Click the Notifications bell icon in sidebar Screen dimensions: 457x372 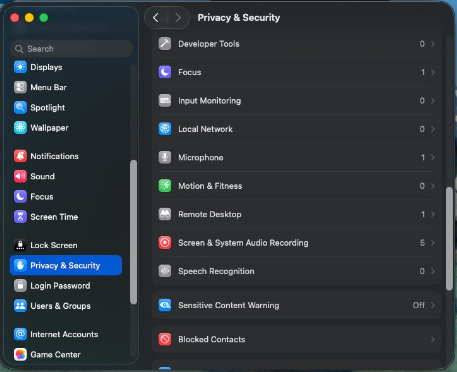[20, 156]
